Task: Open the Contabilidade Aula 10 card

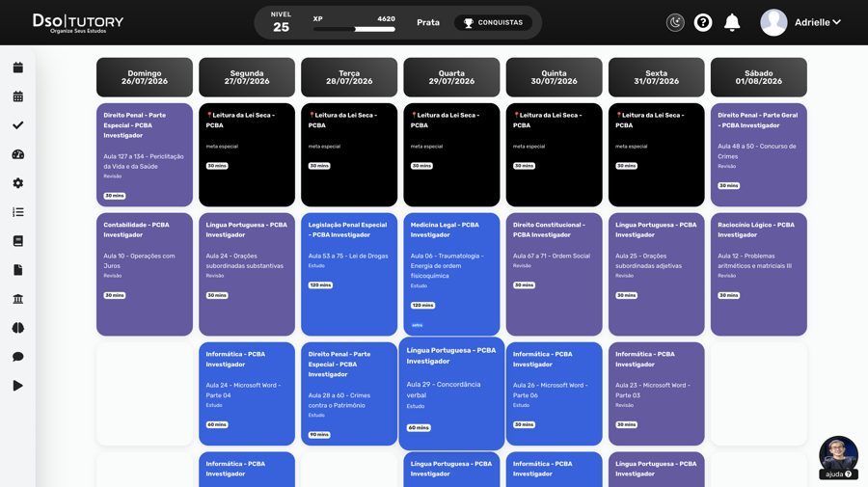Action: 145,274
